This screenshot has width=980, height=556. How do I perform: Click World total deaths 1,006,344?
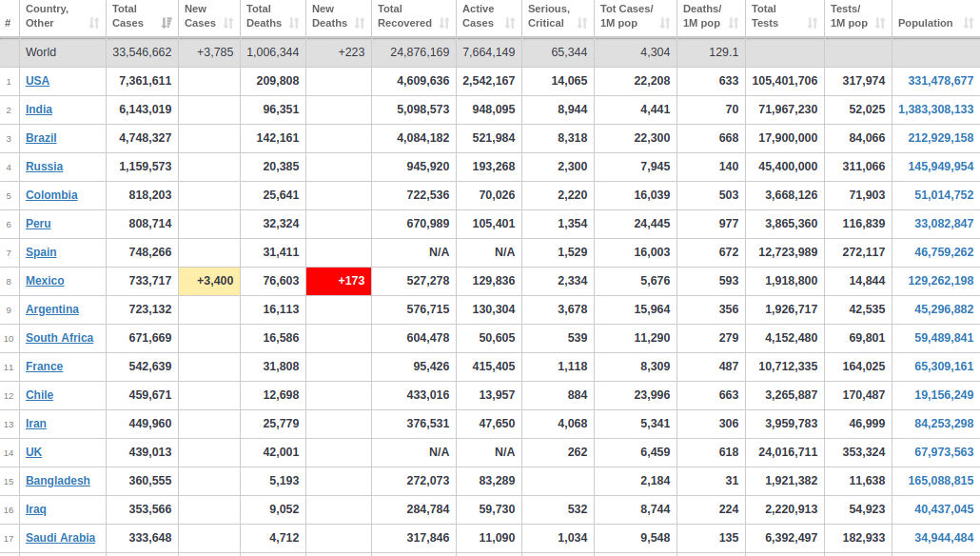pos(273,52)
